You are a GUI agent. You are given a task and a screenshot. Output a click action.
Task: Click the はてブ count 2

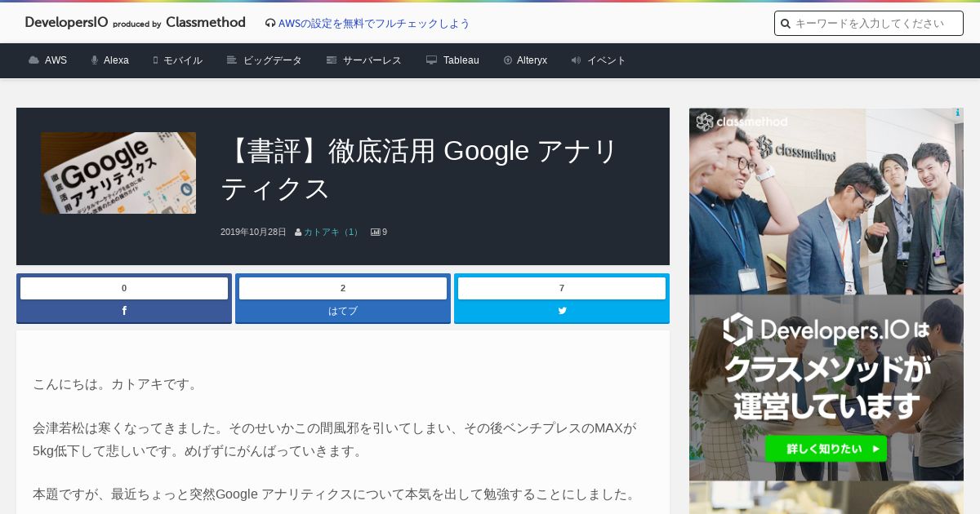click(343, 288)
